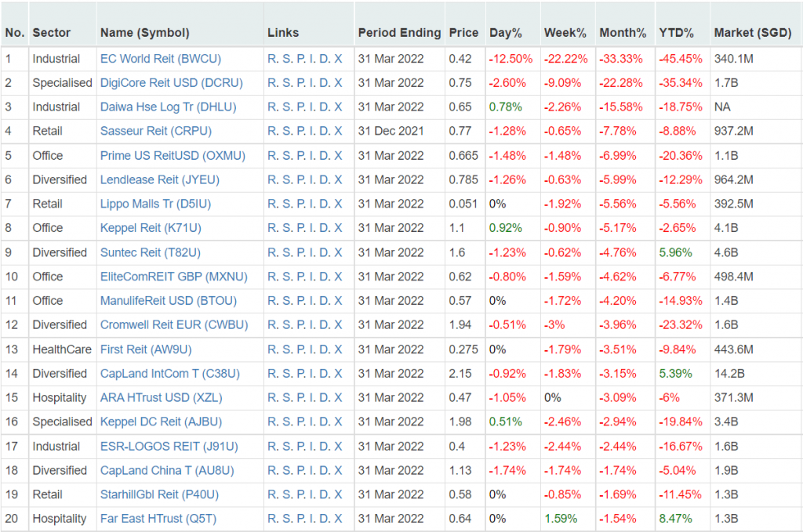This screenshot has width=803, height=532.
Task: Select the NA market cap for Daiwa Hse Log Tr
Action: (722, 107)
